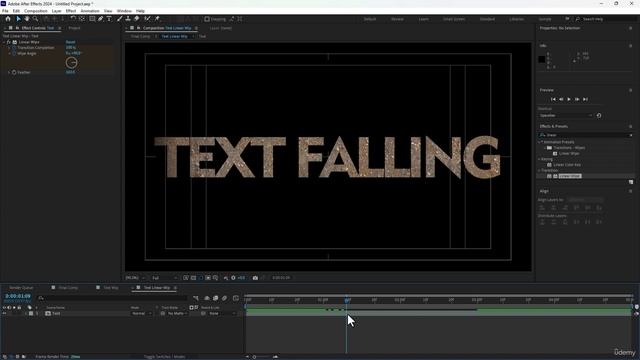Select the Rotation tool in toolbar
This screenshot has width=640, height=360.
point(73,19)
